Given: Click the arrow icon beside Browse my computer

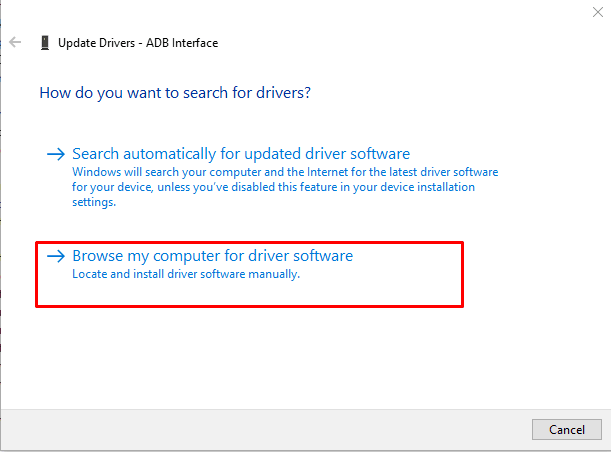Looking at the screenshot, I should tap(56, 257).
